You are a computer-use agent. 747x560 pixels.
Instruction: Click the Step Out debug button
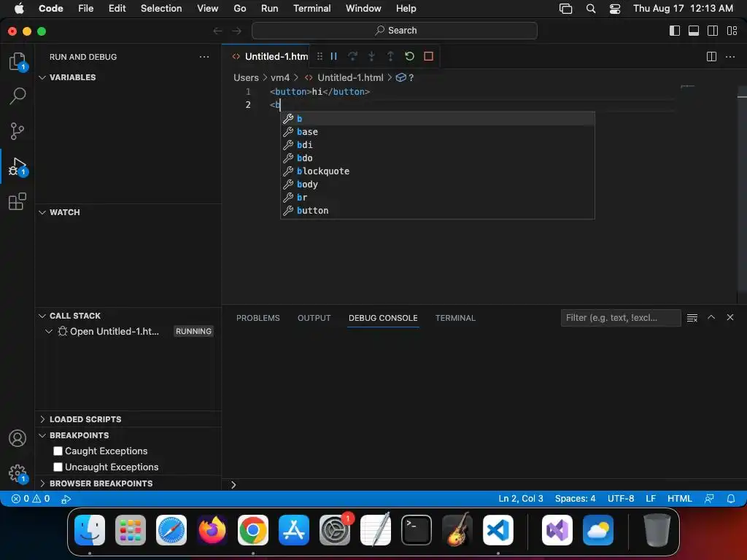point(390,56)
